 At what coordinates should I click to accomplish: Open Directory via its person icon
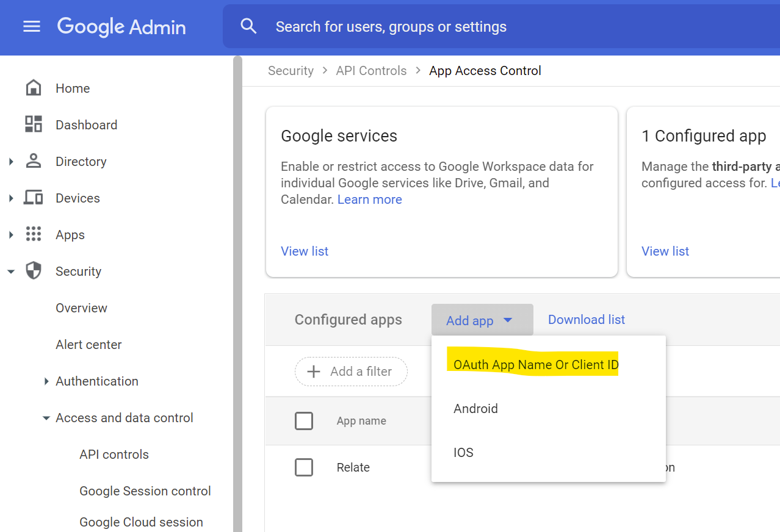tap(34, 161)
